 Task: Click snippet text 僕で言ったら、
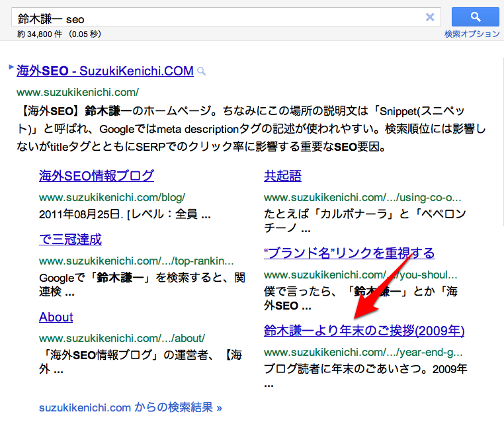pos(360,298)
